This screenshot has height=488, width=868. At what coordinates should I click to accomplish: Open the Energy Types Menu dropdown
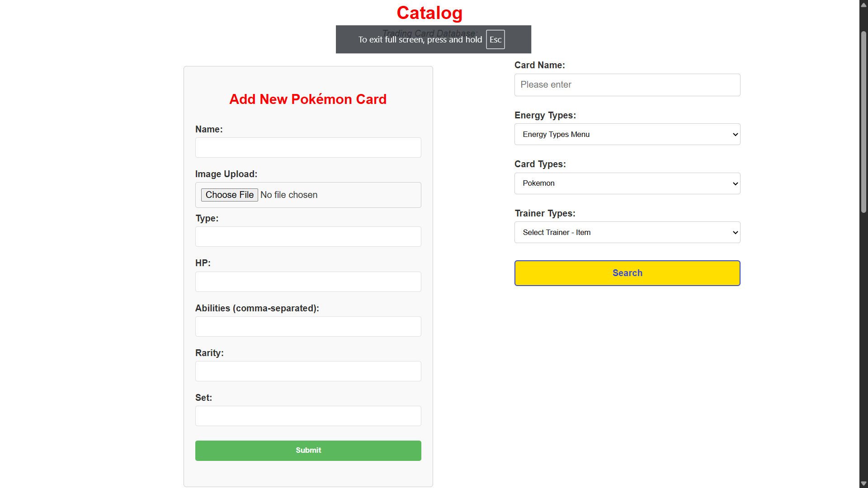tap(627, 134)
